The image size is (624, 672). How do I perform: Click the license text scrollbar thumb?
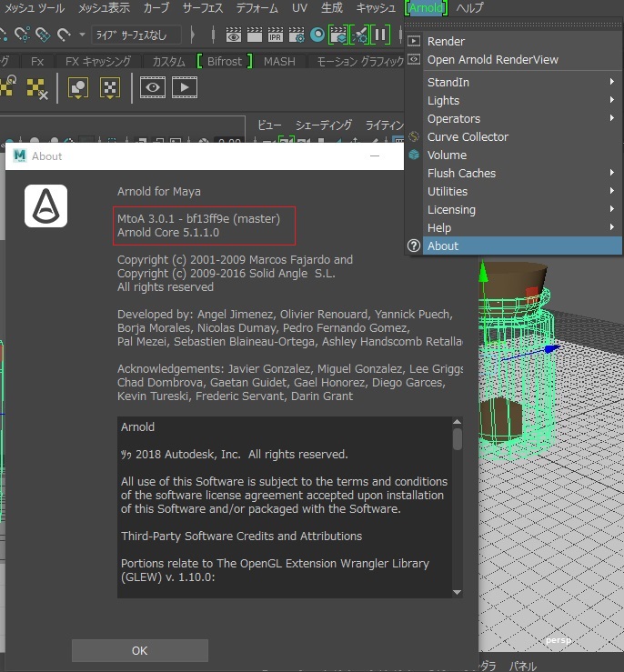tap(457, 439)
